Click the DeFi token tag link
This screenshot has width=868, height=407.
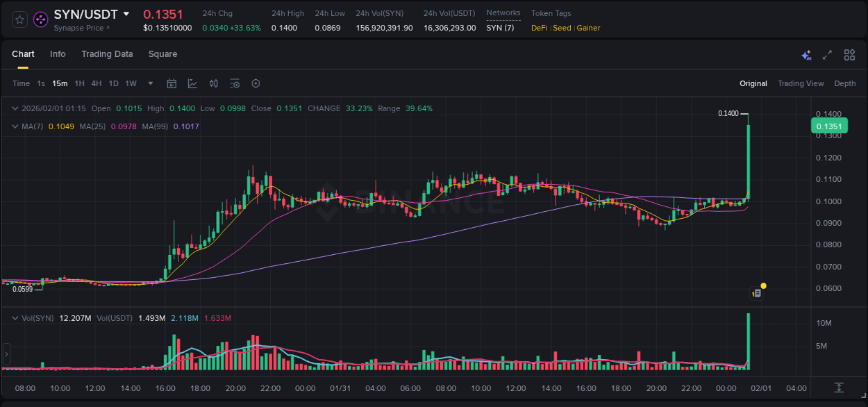pos(540,28)
